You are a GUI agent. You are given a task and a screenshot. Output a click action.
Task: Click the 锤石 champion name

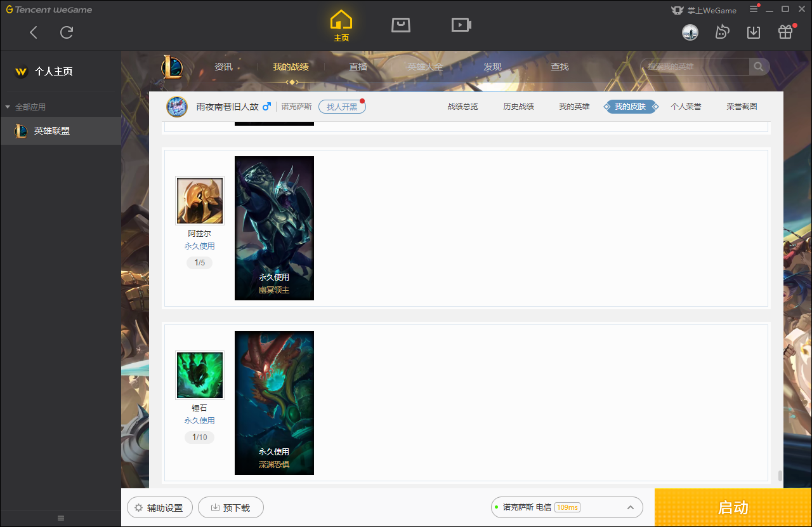point(200,408)
